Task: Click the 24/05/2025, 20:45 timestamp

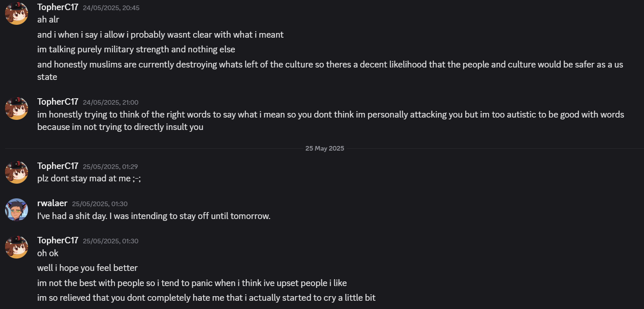Action: coord(111,8)
